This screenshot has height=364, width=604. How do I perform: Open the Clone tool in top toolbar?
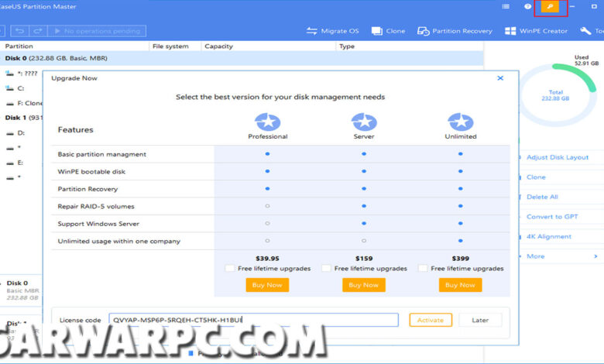[x=388, y=31]
